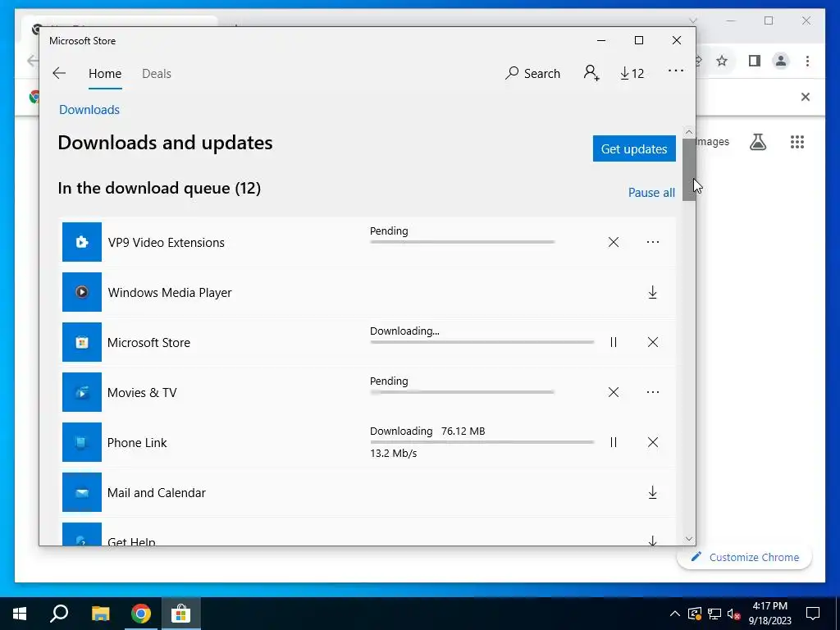
Task: Open the taskbar clock showing 4:17 PM
Action: click(x=769, y=614)
